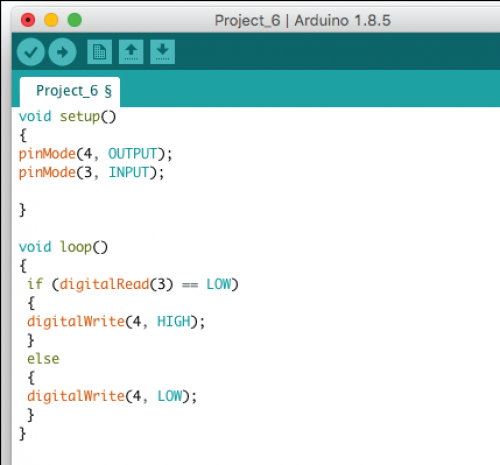The image size is (500, 465).
Task: Click the pinMode(4, OUTPUT) line
Action: tap(95, 154)
